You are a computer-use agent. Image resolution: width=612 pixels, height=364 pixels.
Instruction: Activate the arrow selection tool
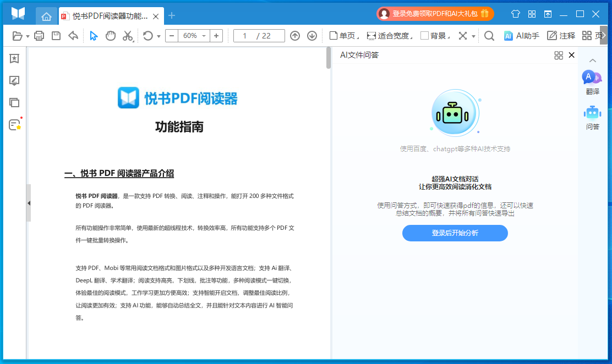coord(94,36)
